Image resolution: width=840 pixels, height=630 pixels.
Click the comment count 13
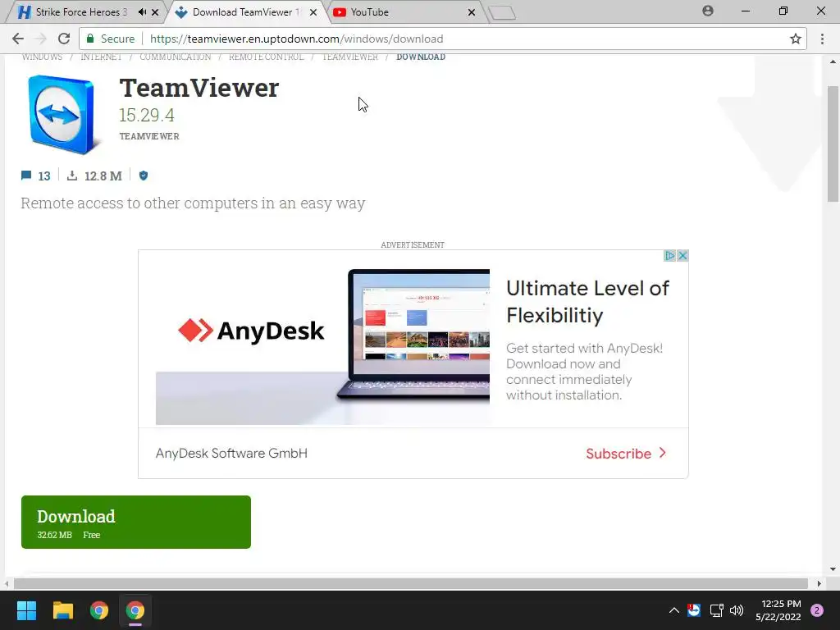44,176
